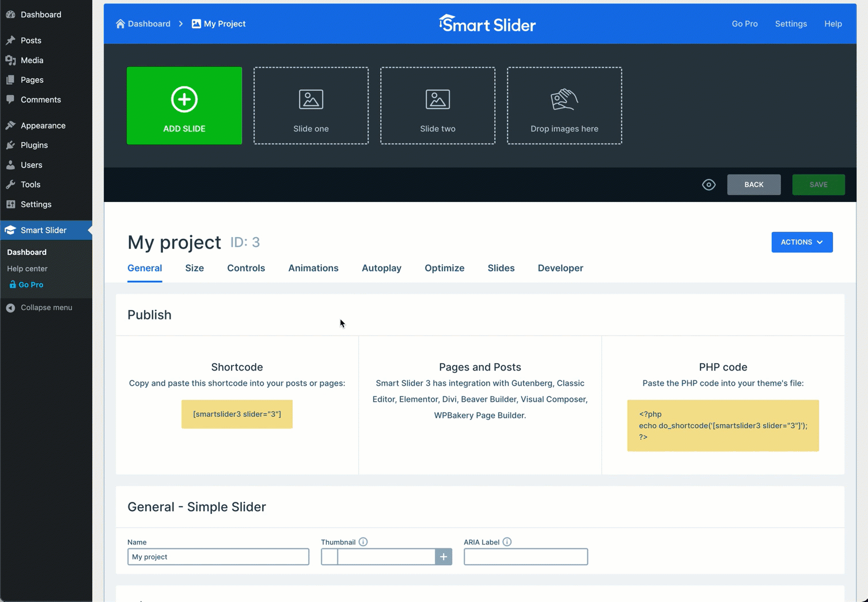Select the Optimize tab
Viewport: 868px width, 602px height.
[x=445, y=268]
